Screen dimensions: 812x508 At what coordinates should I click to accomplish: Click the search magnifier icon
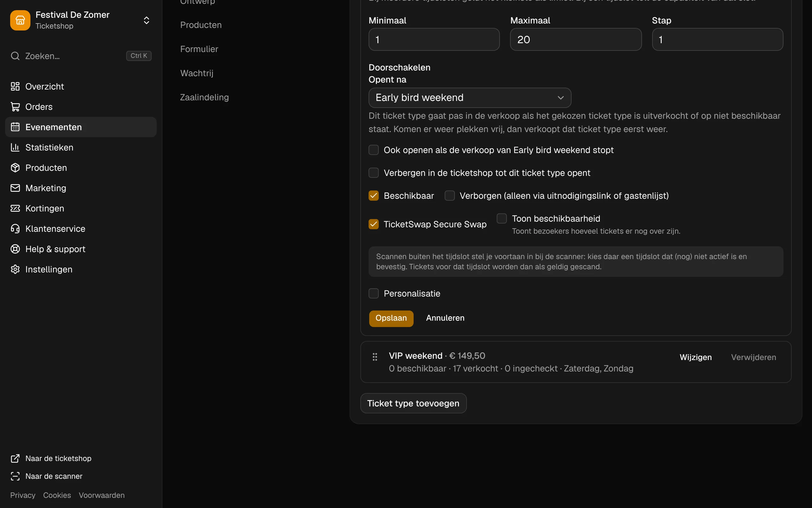point(15,56)
